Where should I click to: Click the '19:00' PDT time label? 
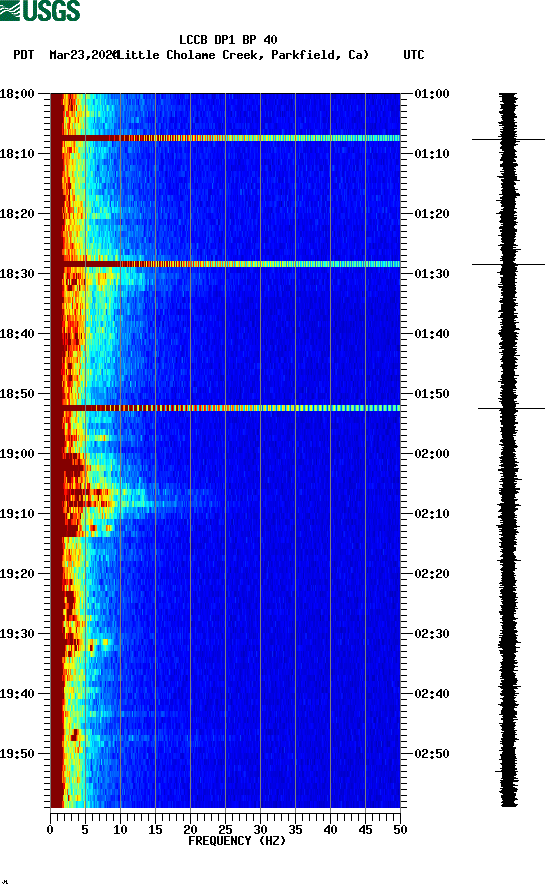click(17, 454)
